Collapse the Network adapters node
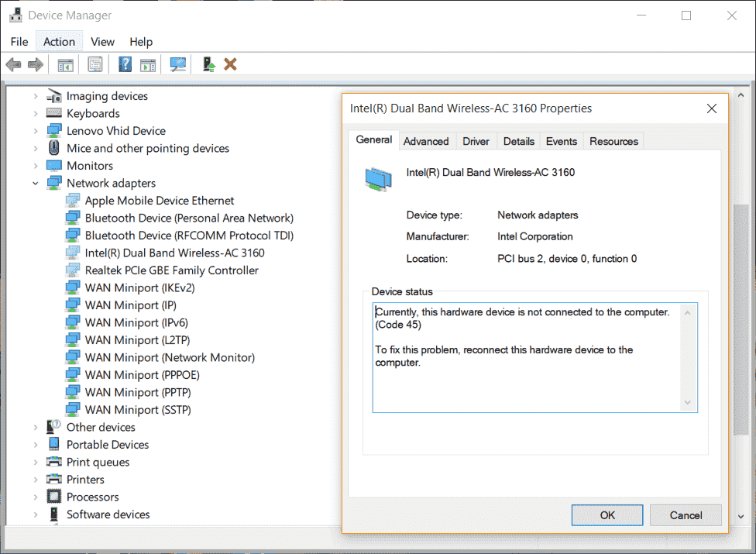Viewport: 756px width, 554px height. 35,183
